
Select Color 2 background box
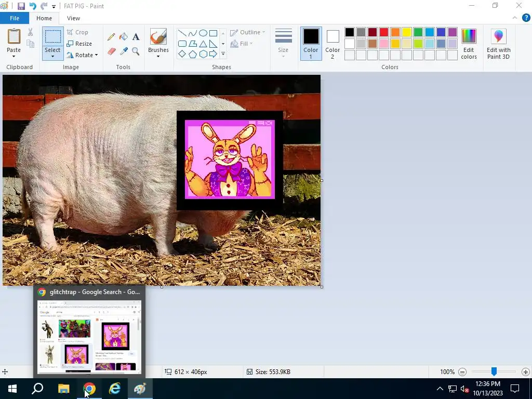click(332, 44)
